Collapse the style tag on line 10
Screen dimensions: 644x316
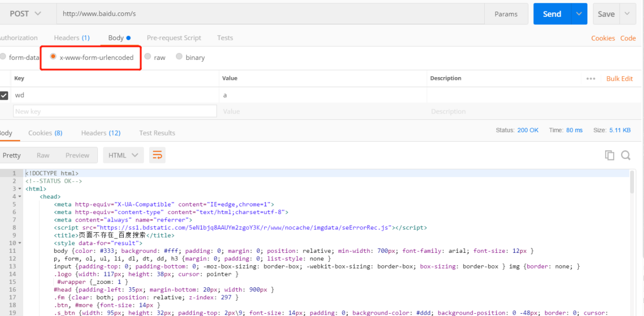click(20, 243)
